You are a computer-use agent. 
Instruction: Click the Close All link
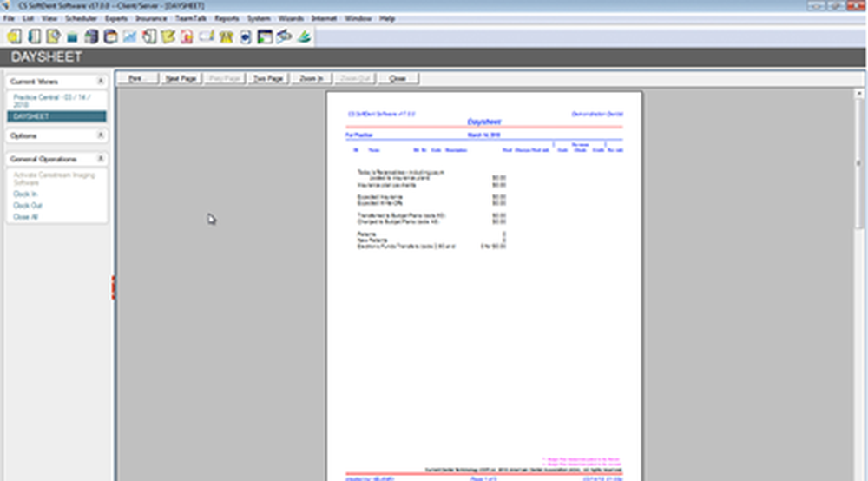(x=25, y=217)
